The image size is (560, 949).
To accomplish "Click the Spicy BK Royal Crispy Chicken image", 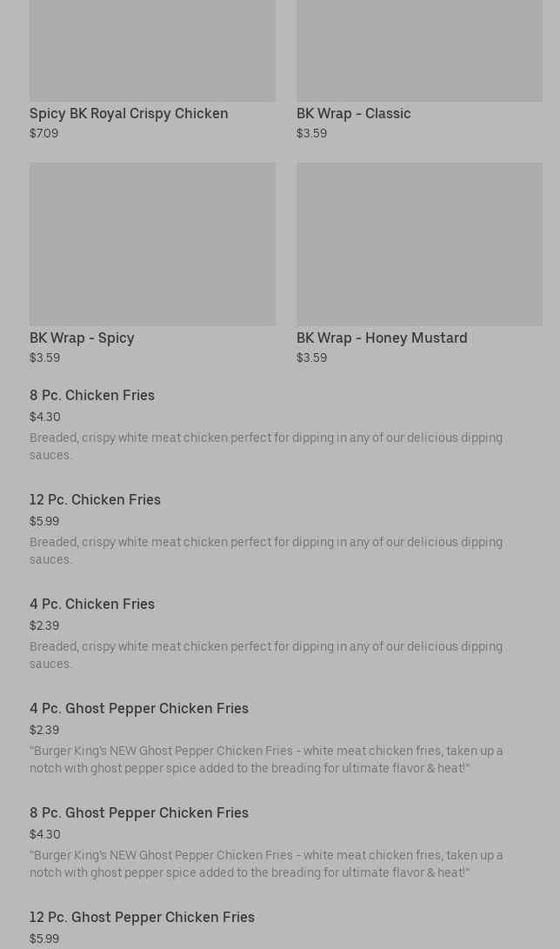I will coord(152,50).
